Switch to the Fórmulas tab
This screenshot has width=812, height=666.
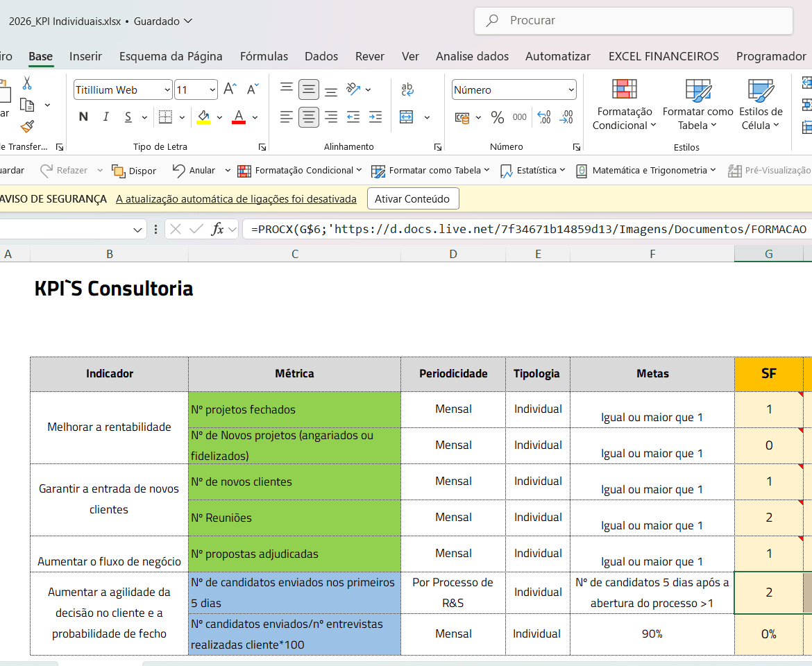[264, 56]
